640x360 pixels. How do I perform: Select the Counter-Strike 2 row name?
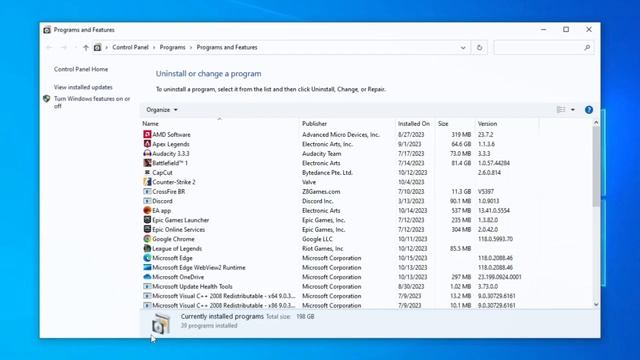[173, 182]
